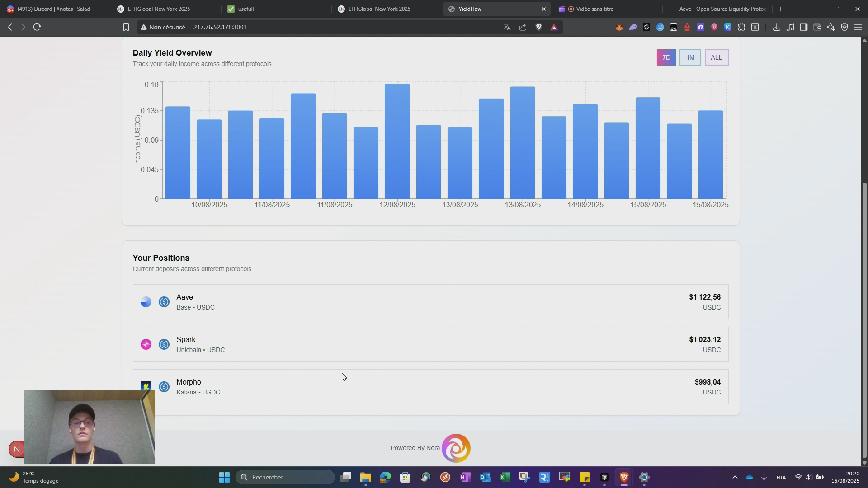
Task: Show ALL time yield data
Action: (716, 57)
